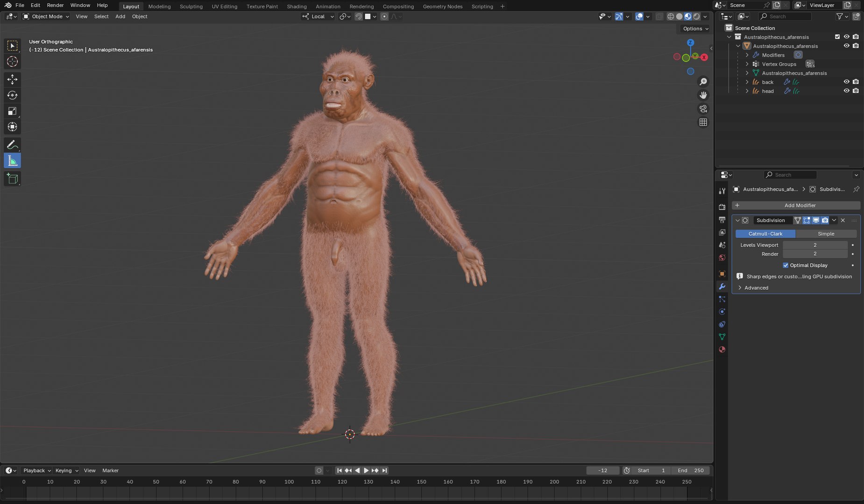Image resolution: width=864 pixels, height=504 pixels.
Task: Toggle Subdivision modifier viewport visibility
Action: pos(816,220)
